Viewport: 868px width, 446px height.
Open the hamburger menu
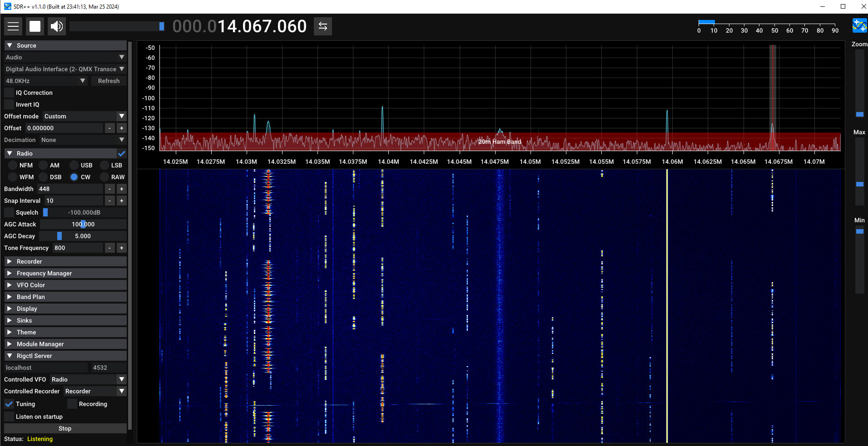[x=13, y=26]
